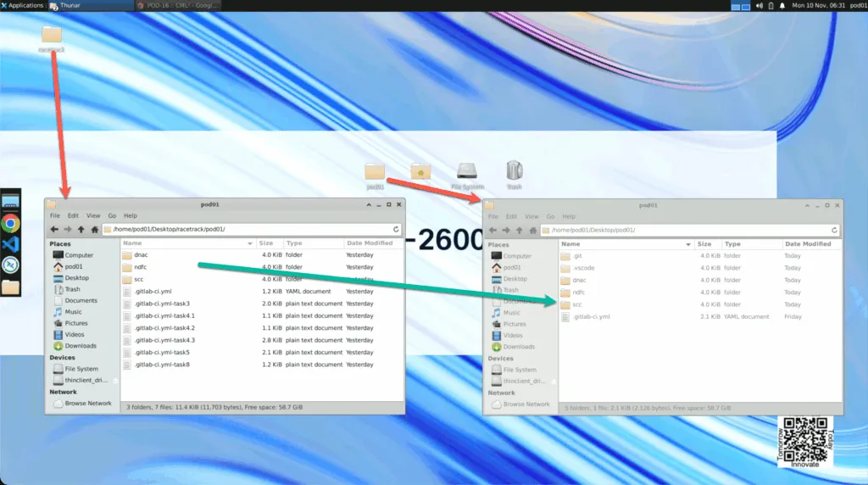The image size is (868, 485).
Task: Go to parent folder in right Thunar window
Action: pos(518,230)
